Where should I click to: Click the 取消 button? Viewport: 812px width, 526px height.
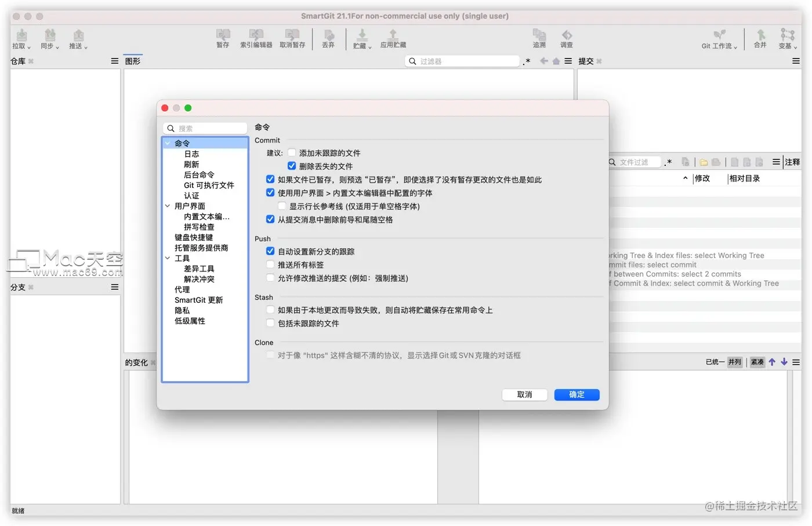click(524, 394)
